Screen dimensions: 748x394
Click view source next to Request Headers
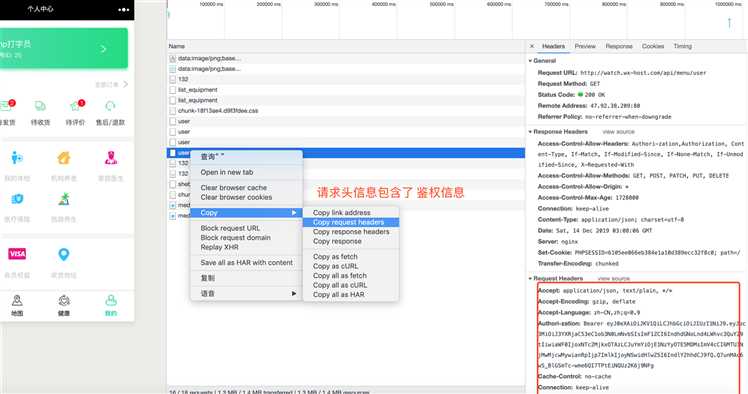click(x=613, y=278)
